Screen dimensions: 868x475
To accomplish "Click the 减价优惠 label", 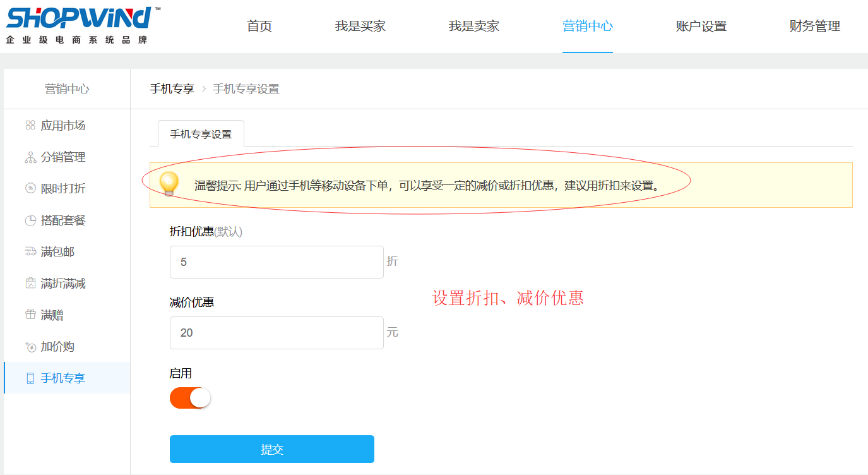I will click(192, 303).
